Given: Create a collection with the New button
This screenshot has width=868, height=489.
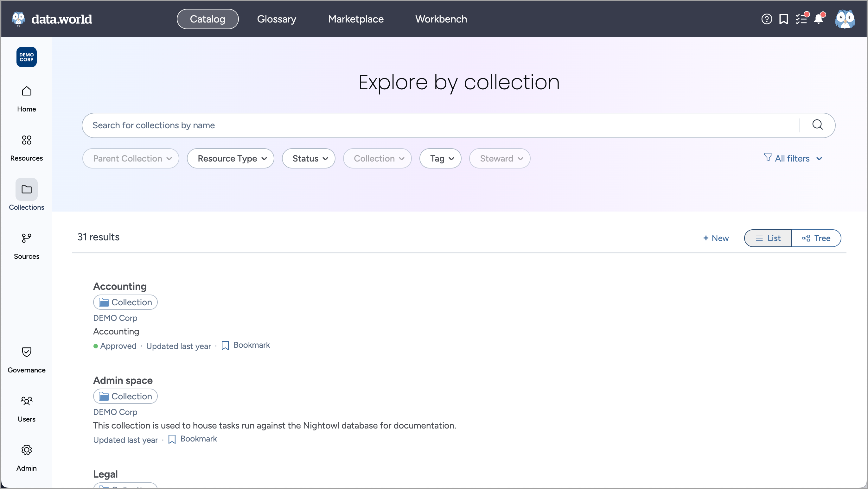Looking at the screenshot, I should [715, 238].
